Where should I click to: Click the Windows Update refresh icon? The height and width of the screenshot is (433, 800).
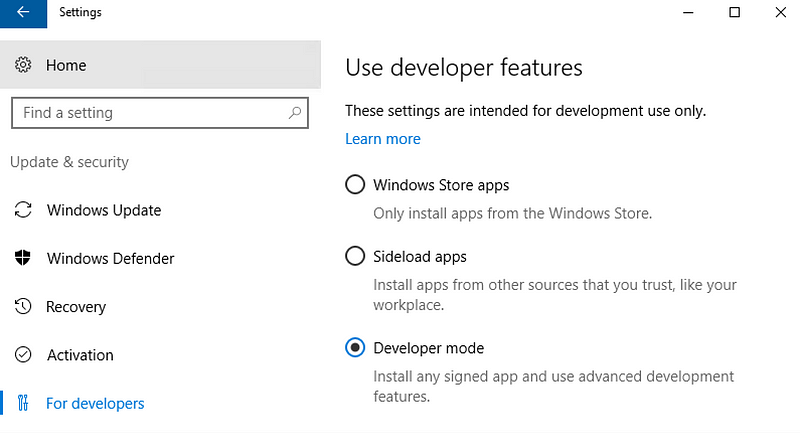click(23, 210)
